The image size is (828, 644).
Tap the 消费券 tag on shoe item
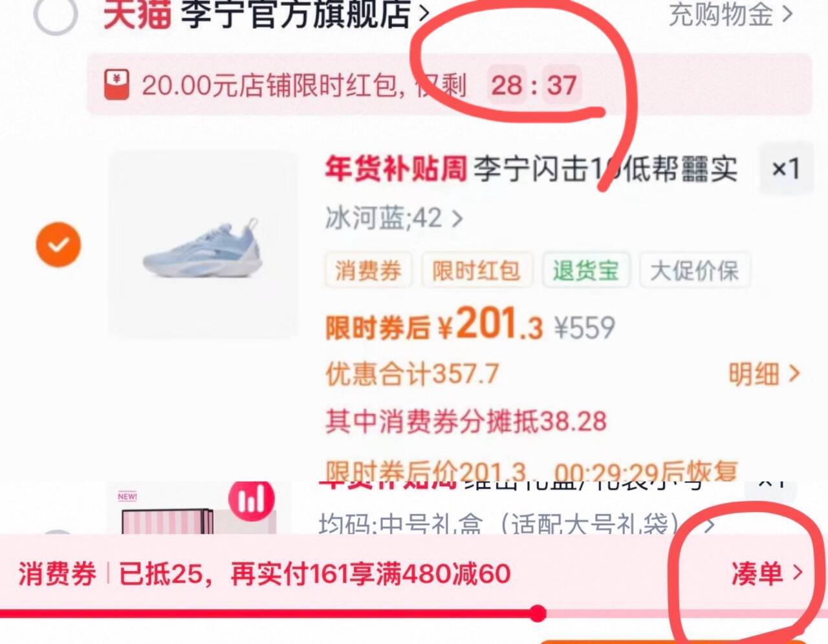coord(368,270)
